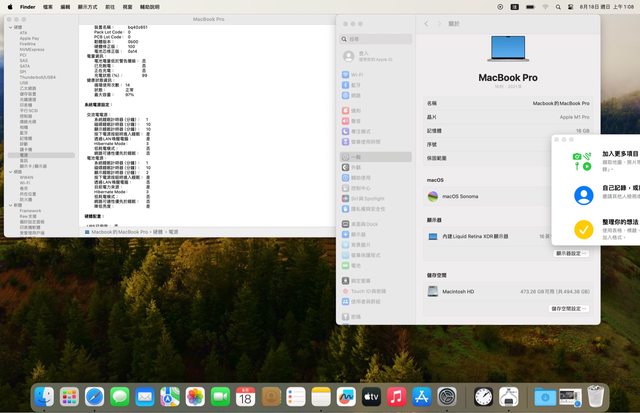The width and height of the screenshot is (640, 413).
Task: Click the 搜尋 field in System Settings
Action: [x=375, y=39]
